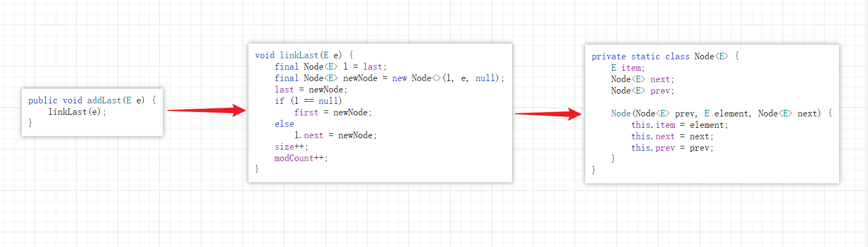
Task: Click the 'last = newNode;' line
Action: pyautogui.click(x=311, y=89)
